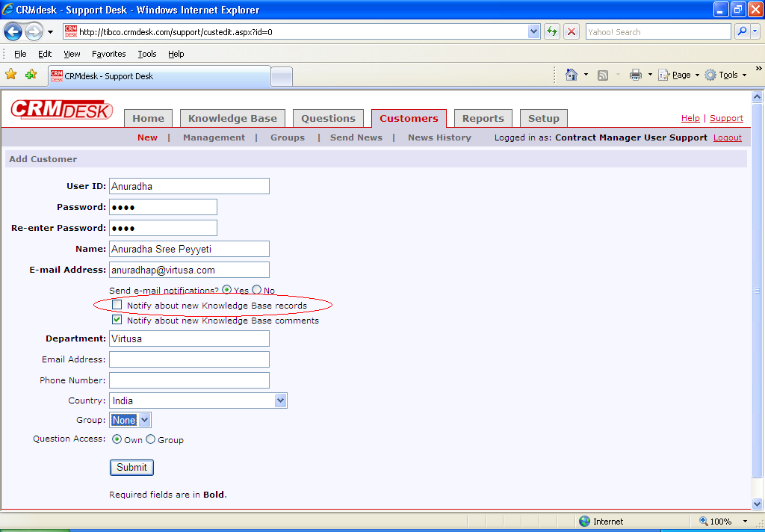Select No for e-mail notifications

pyautogui.click(x=257, y=290)
